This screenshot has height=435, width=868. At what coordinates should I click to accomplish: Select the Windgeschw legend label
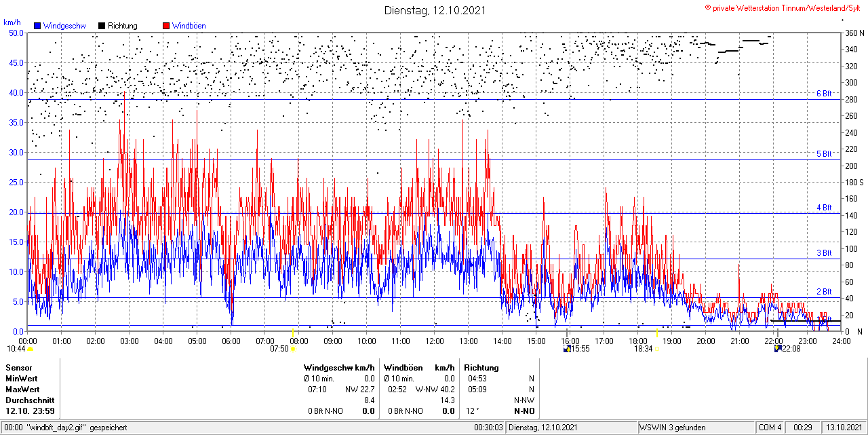pyautogui.click(x=64, y=26)
